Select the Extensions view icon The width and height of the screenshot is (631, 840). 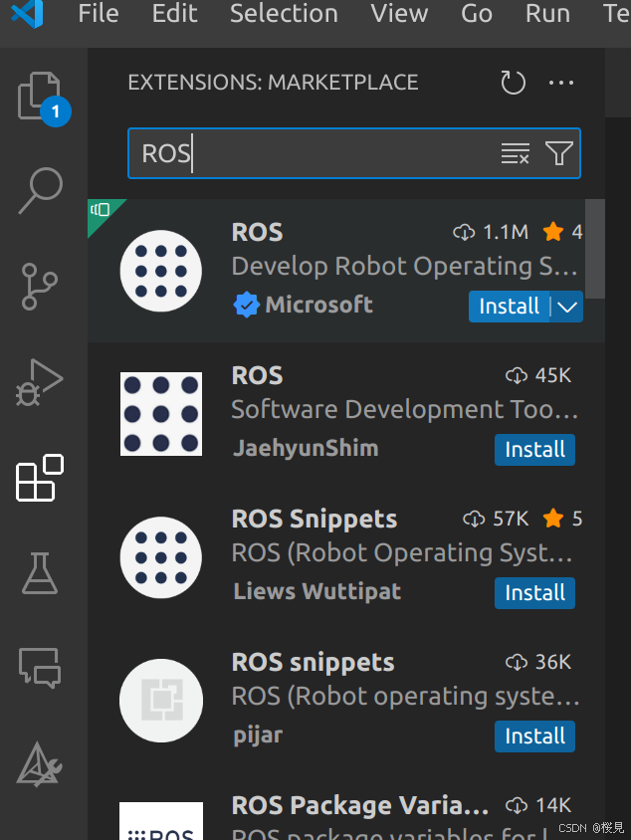[40, 478]
